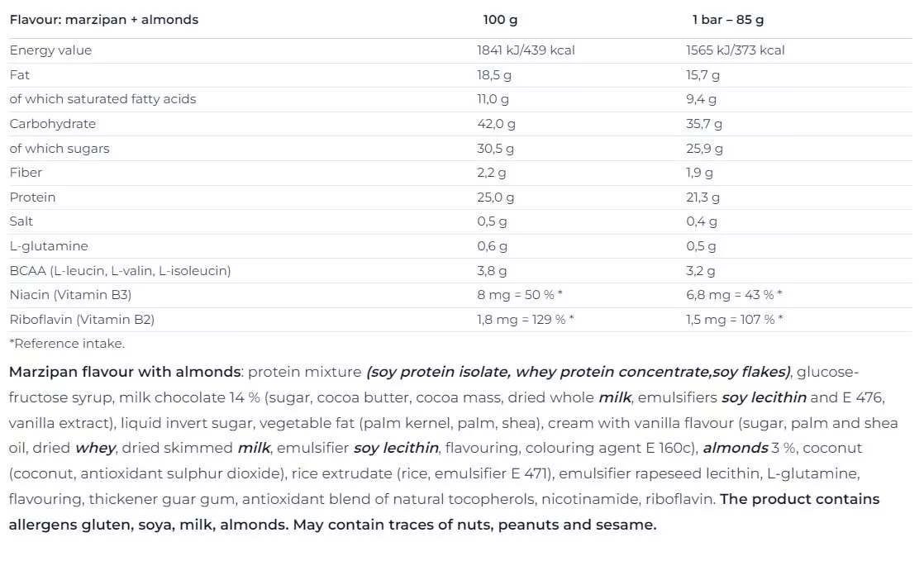924x580 pixels.
Task: Click the "Fiber" row label
Action: point(26,173)
